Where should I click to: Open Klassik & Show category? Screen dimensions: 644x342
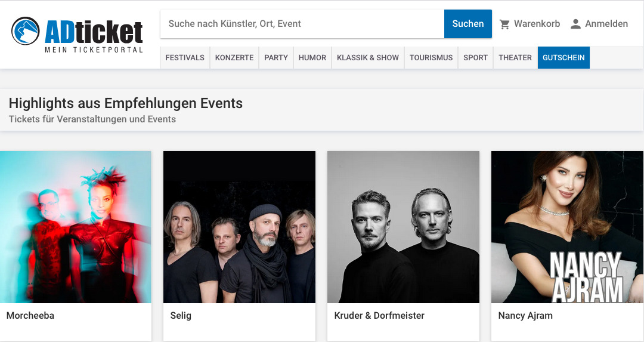pos(368,58)
